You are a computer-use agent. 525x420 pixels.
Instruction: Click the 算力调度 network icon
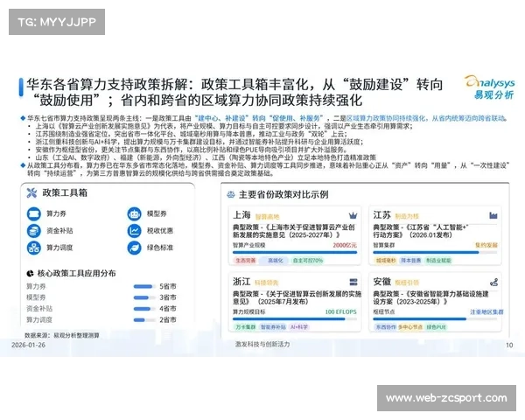(34, 248)
